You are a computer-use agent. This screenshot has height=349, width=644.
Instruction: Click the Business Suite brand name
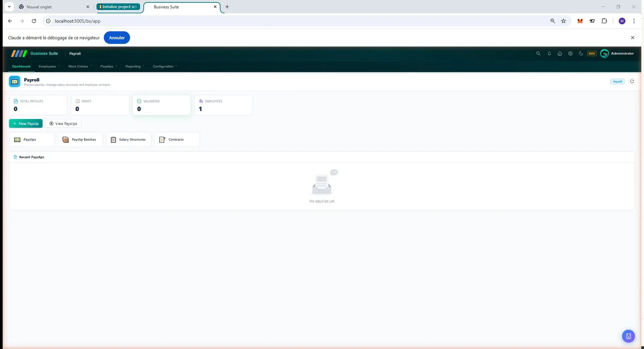click(x=44, y=53)
